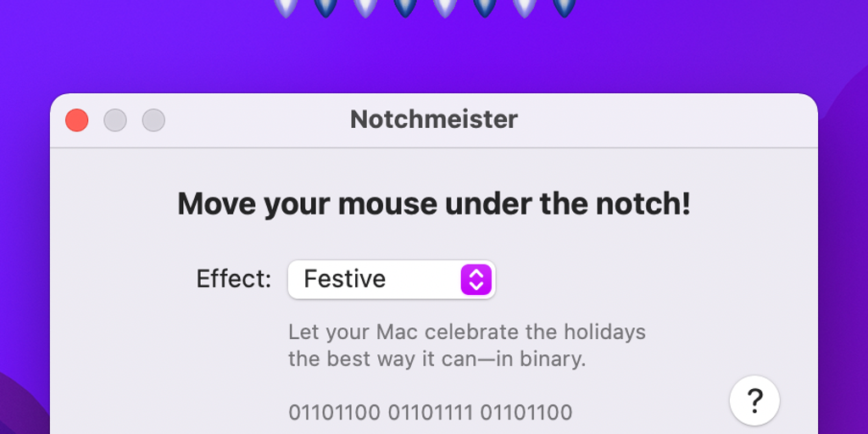Click the fifth festive bulb from the left
Viewport: 868px width, 434px height.
[x=445, y=7]
